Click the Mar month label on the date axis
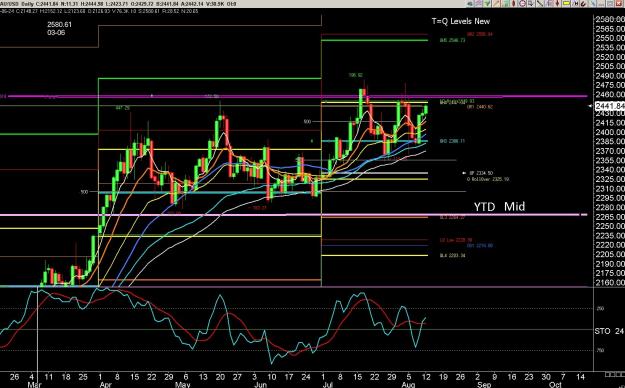 [x=34, y=384]
